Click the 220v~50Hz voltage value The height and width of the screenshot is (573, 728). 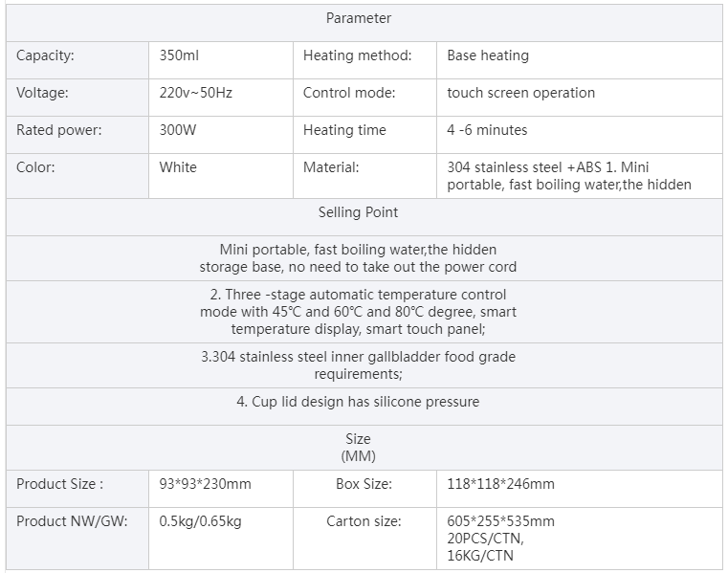point(194,93)
